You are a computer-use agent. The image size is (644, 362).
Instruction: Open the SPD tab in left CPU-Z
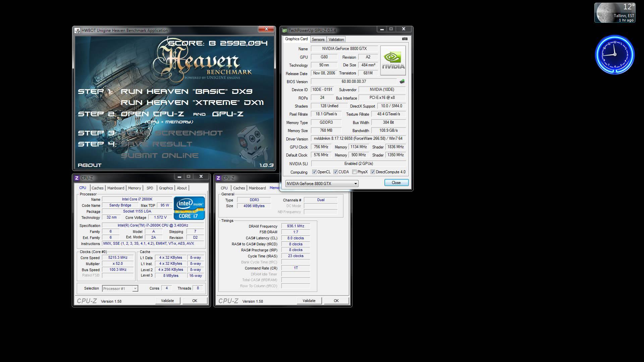(x=150, y=188)
